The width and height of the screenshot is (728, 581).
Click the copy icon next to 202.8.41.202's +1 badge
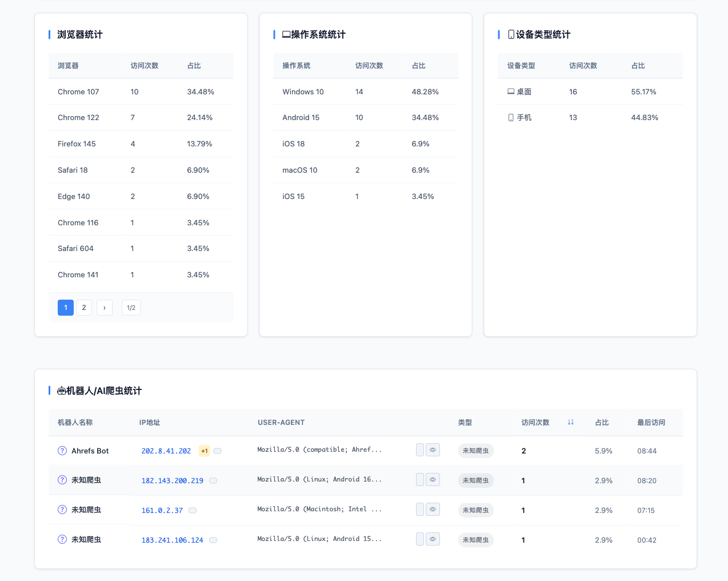(x=218, y=451)
